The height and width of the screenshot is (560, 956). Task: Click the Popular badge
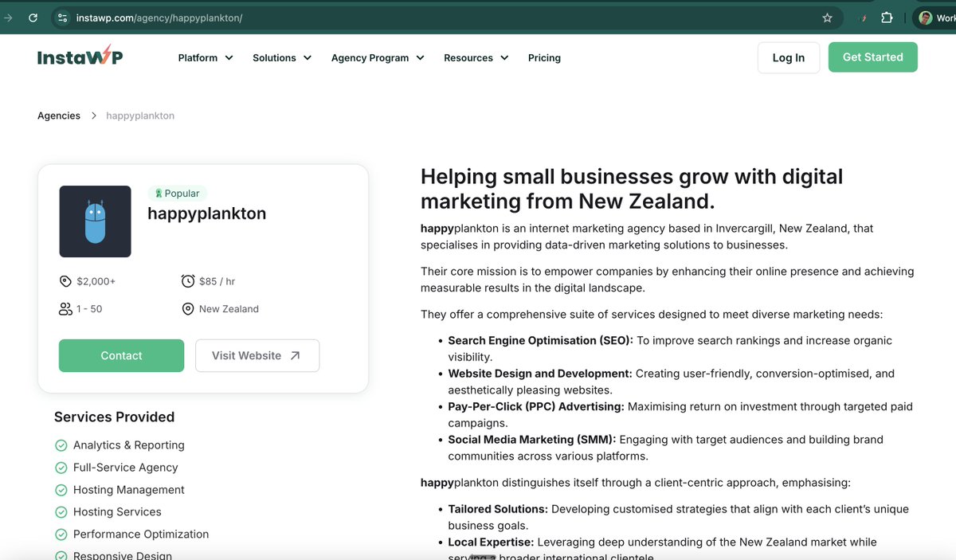tap(178, 193)
